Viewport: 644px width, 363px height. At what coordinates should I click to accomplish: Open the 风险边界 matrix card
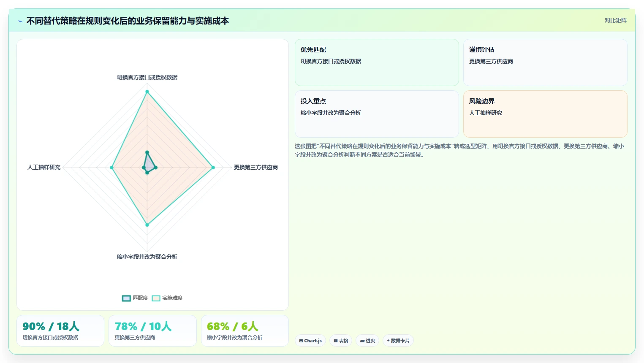[x=545, y=114]
